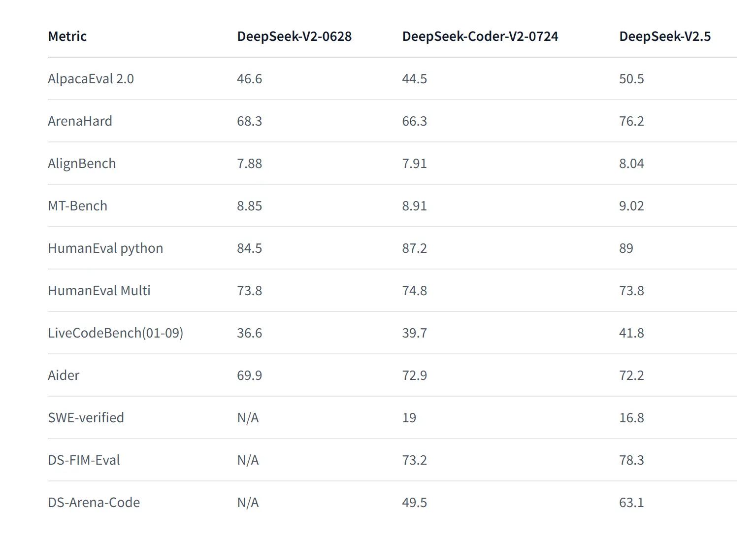Select the HumanEval Multi row label
Image resolution: width=756 pixels, height=544 pixels.
[99, 291]
